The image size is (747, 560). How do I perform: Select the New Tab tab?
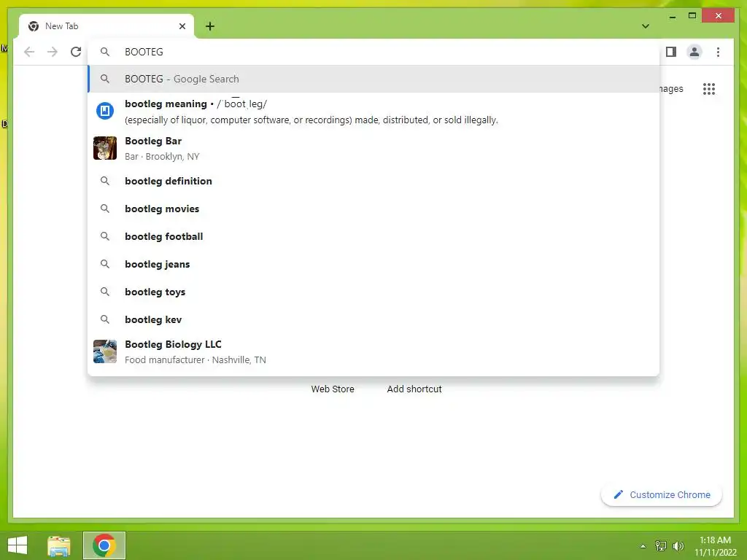[x=107, y=26]
